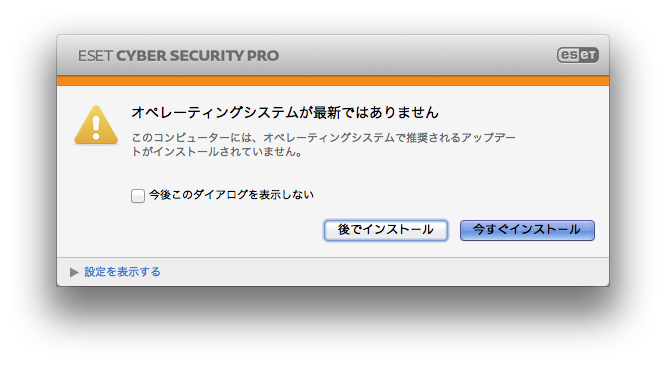Image resolution: width=666 pixels, height=365 pixels.
Task: Click the thin ESET word in the header
Action: pos(95,56)
